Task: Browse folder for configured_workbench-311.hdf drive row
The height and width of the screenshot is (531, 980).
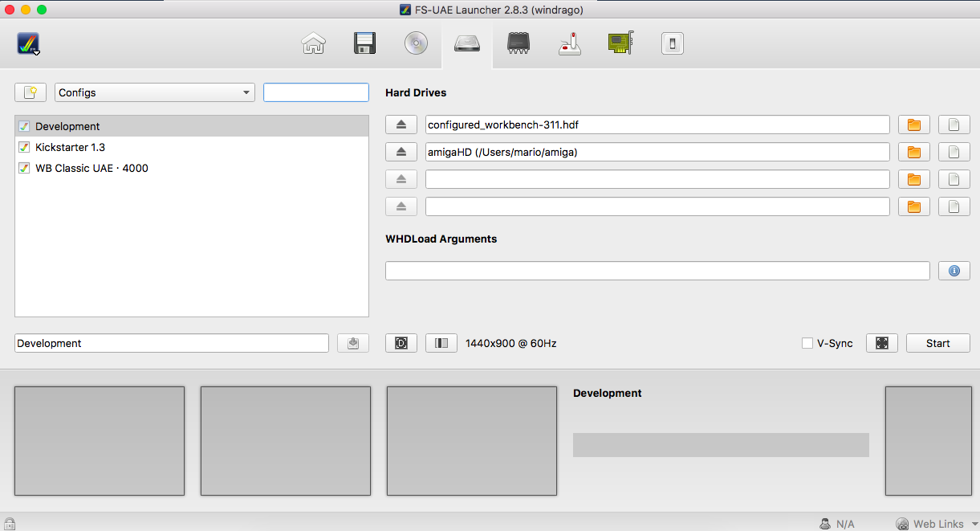Action: pos(914,125)
